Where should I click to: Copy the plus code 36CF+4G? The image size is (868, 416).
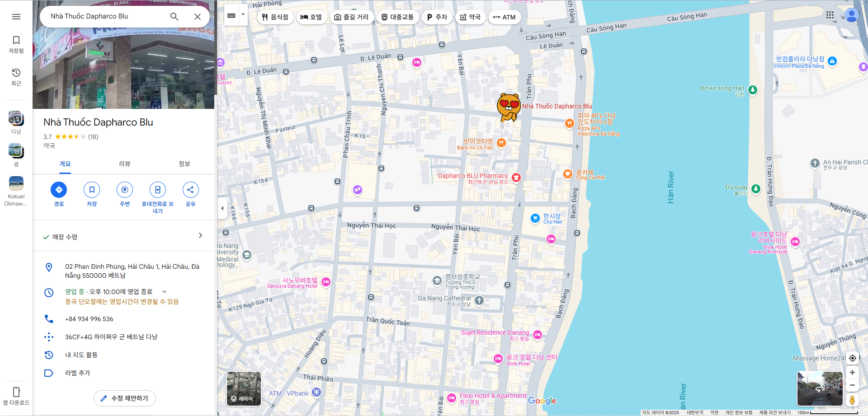pos(111,337)
